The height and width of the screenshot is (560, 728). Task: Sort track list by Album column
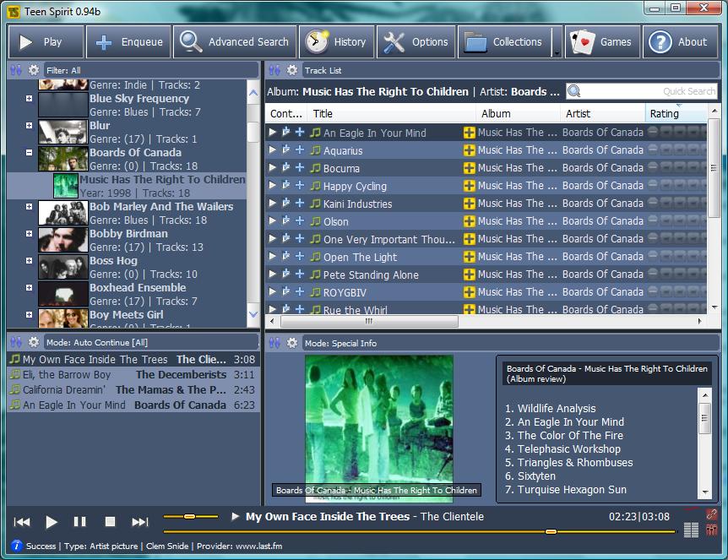(519, 114)
